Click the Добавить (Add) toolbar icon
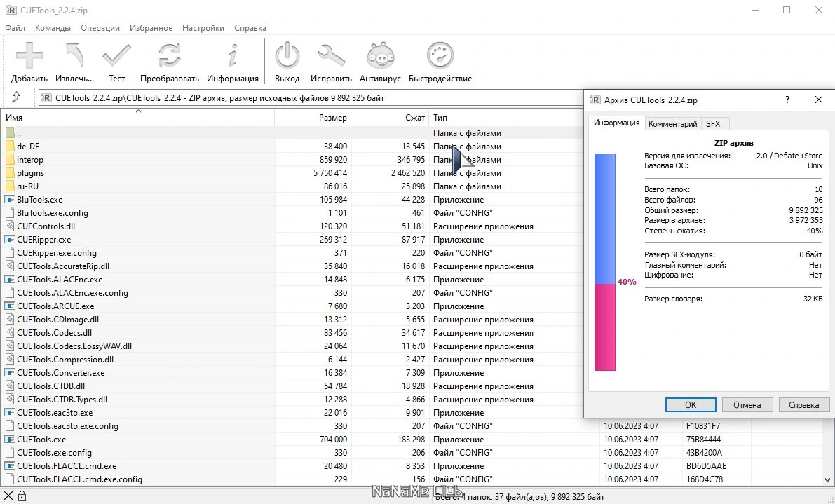The height and width of the screenshot is (504, 835). [29, 56]
